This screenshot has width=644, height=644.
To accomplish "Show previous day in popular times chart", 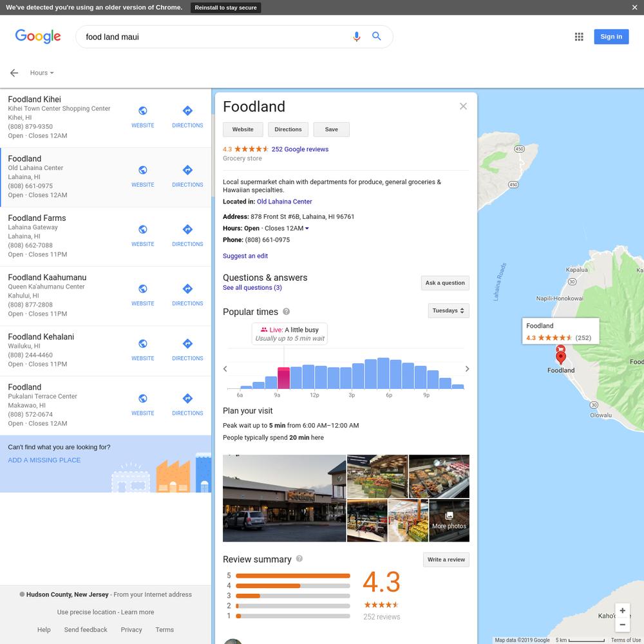I will (x=225, y=369).
